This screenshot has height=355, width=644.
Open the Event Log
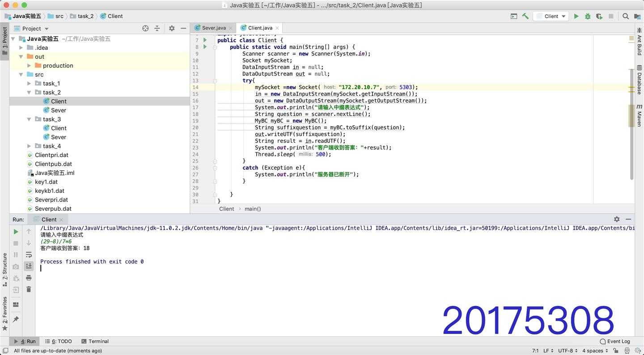coord(614,341)
